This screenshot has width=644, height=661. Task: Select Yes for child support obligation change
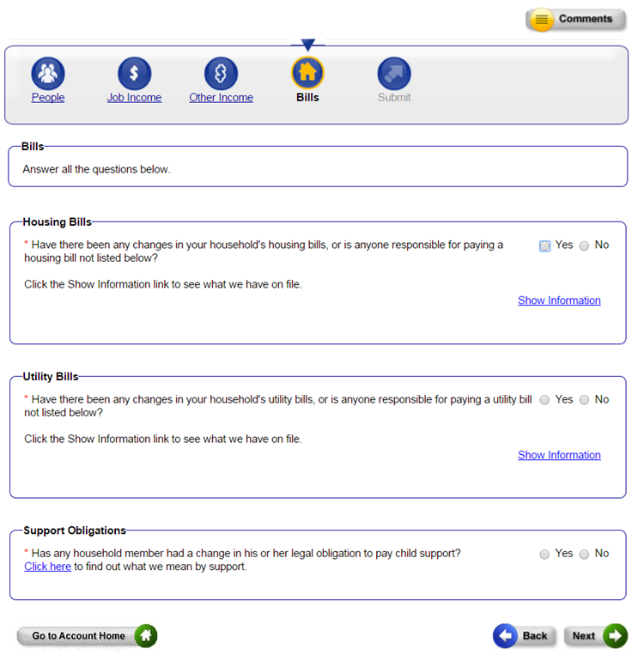(545, 555)
